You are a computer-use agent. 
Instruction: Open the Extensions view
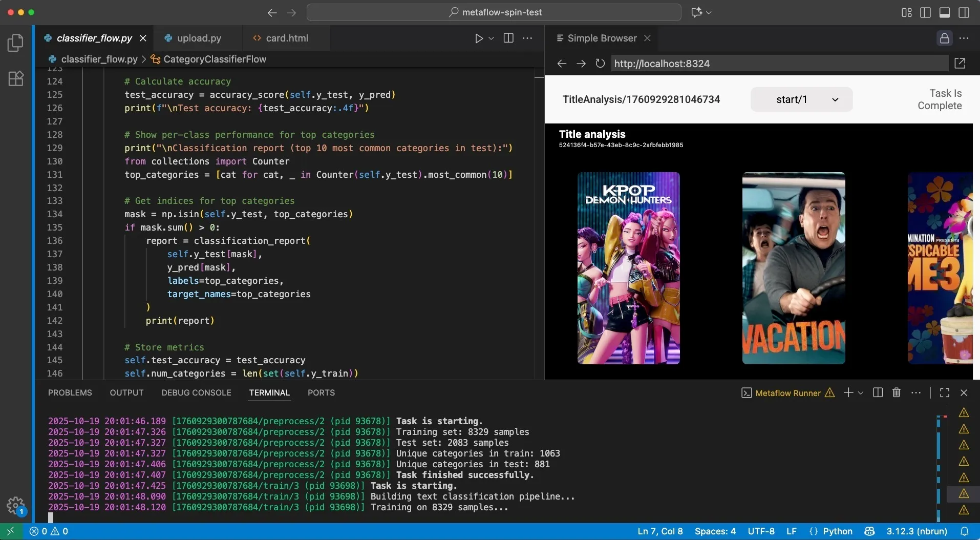(x=15, y=78)
